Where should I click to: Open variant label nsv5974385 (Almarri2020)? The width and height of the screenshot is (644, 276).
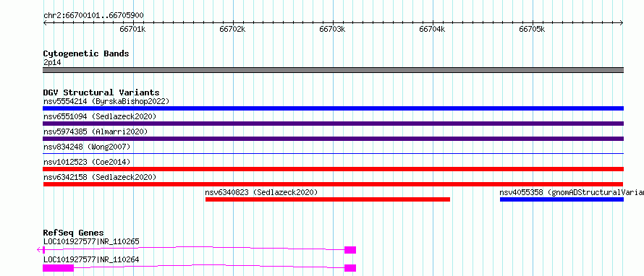[x=96, y=131]
